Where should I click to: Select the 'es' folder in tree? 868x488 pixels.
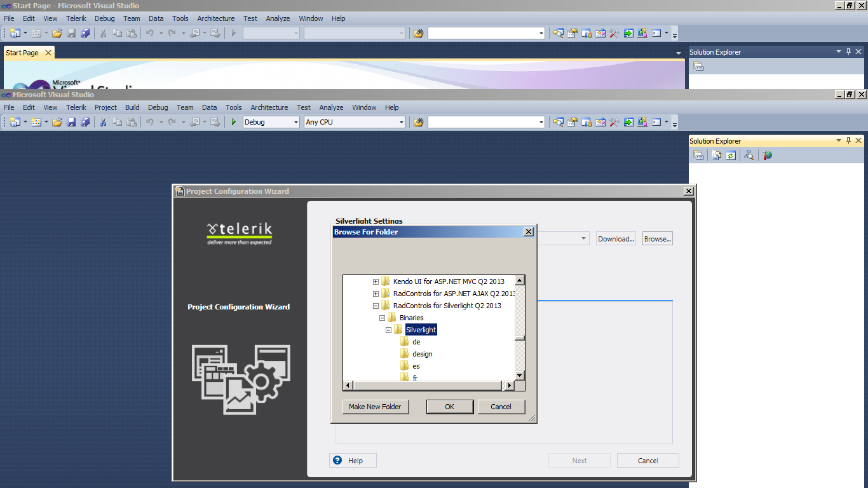(x=416, y=366)
